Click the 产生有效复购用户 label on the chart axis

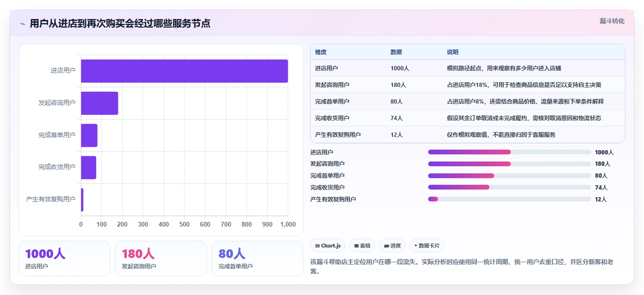51,200
